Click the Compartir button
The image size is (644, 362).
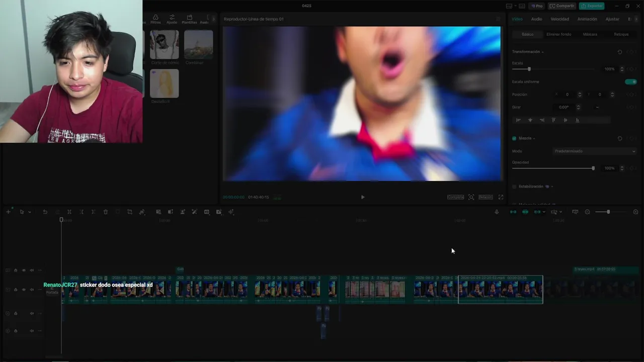click(562, 6)
